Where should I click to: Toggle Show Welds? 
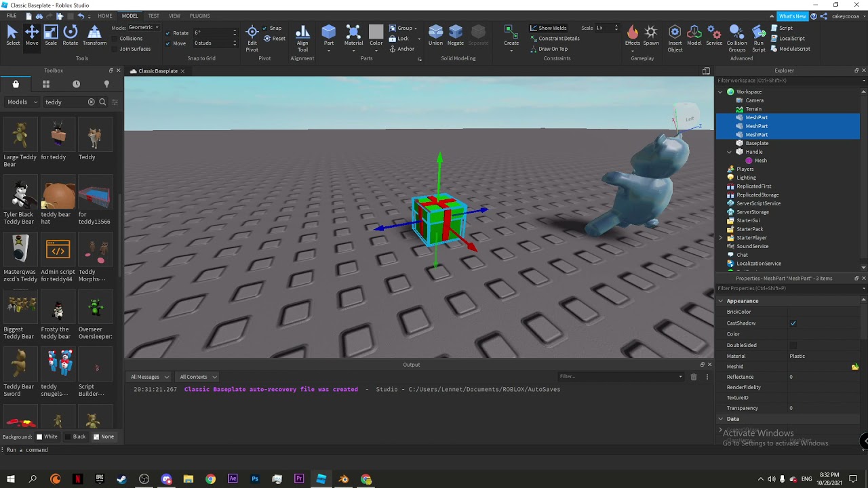click(548, 28)
